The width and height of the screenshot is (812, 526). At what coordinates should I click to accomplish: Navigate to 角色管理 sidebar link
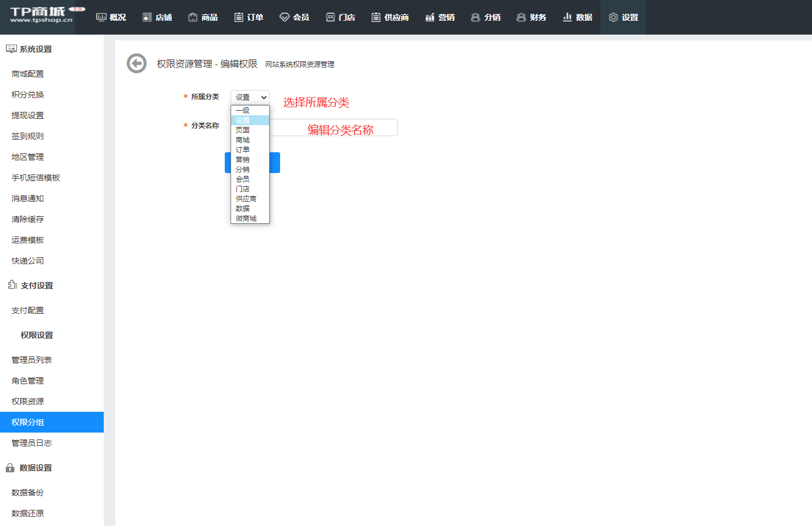click(x=28, y=381)
